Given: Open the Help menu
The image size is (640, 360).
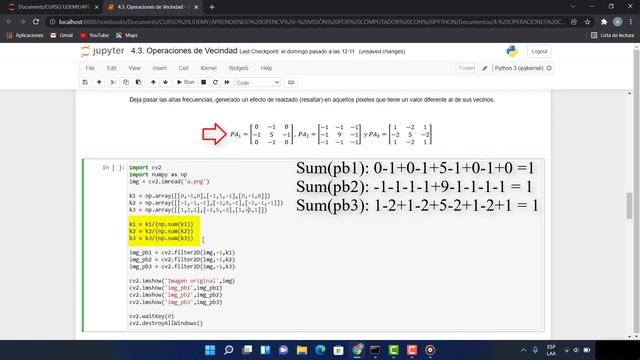Looking at the screenshot, I should tap(266, 68).
